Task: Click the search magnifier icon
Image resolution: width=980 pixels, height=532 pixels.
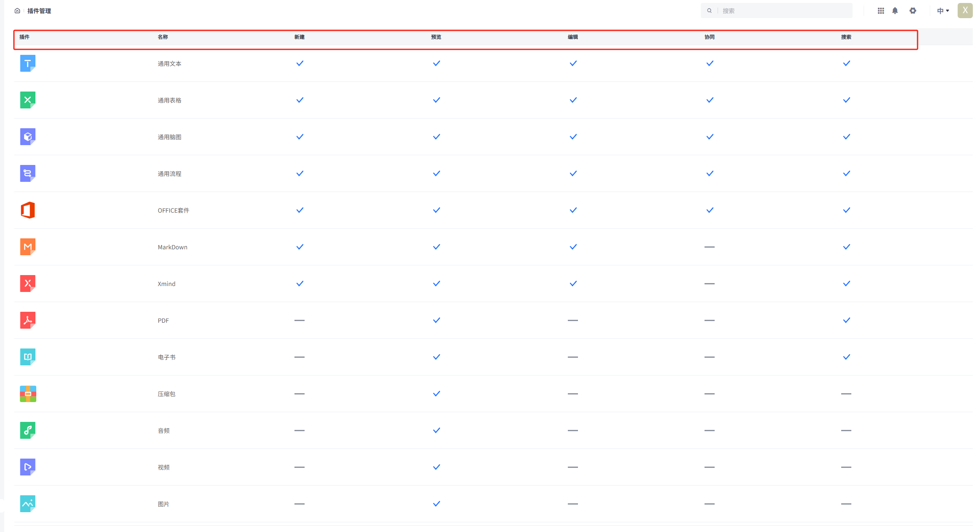Action: pos(710,11)
